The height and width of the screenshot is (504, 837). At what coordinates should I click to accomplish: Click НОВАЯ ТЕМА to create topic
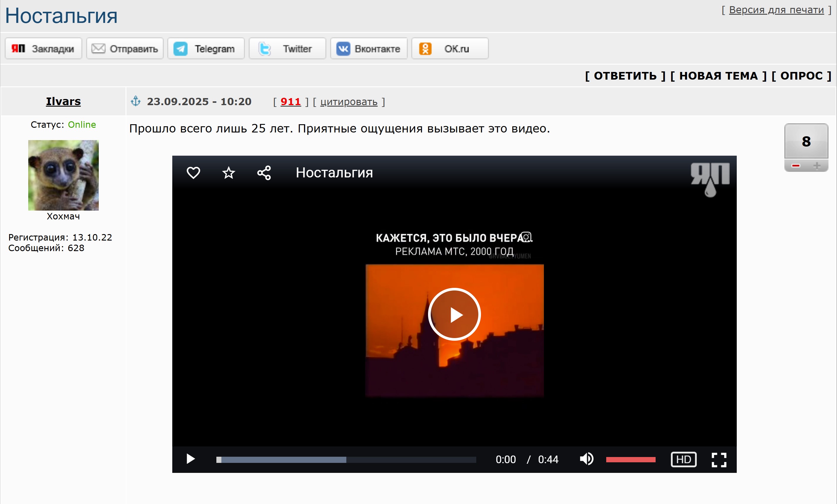coord(719,76)
